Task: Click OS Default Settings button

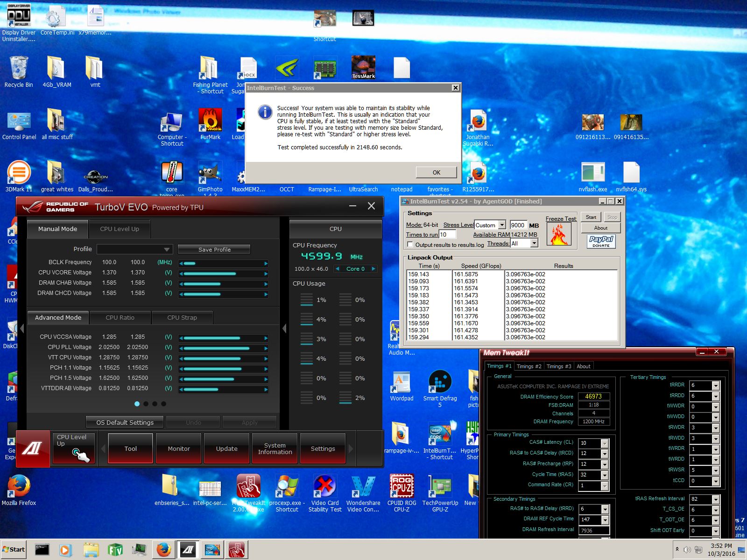Action: 125,422
